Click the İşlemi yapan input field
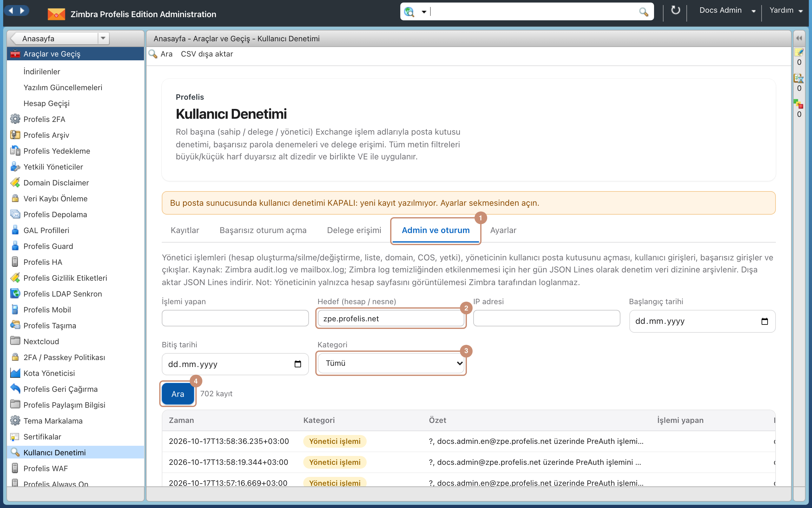 tap(235, 318)
